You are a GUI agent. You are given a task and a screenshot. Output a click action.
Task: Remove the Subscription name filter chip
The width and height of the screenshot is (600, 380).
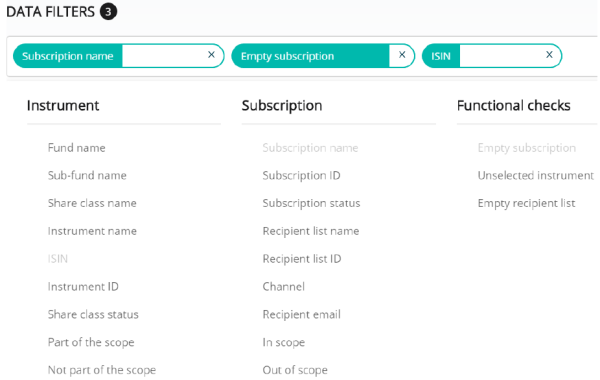click(x=211, y=55)
